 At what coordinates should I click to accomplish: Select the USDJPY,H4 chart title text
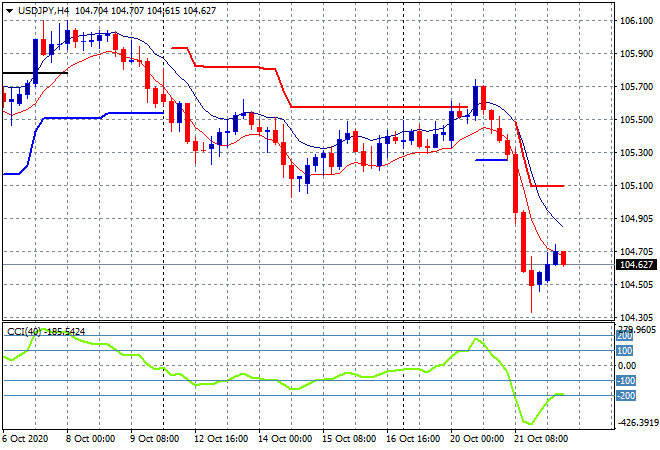(x=43, y=11)
